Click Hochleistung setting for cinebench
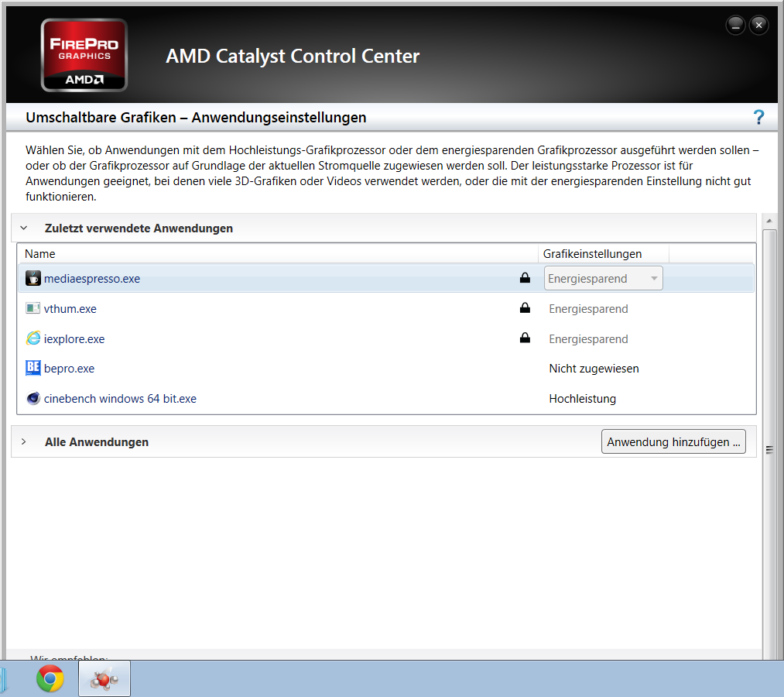Image resolution: width=784 pixels, height=697 pixels. click(583, 399)
